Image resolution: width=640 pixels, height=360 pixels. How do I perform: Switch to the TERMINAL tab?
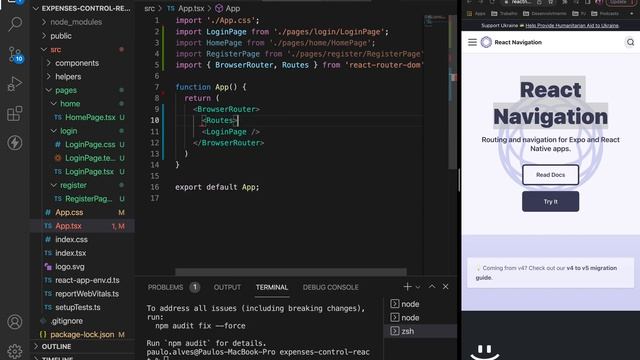[272, 287]
